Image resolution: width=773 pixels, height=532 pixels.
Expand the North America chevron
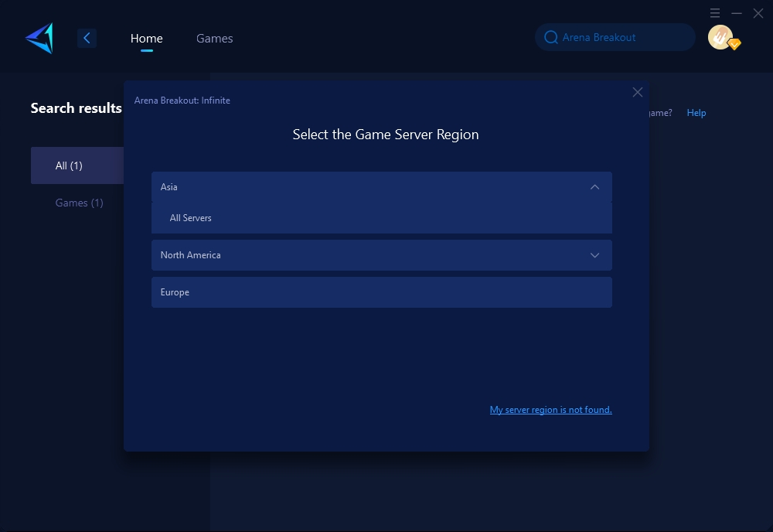click(594, 255)
